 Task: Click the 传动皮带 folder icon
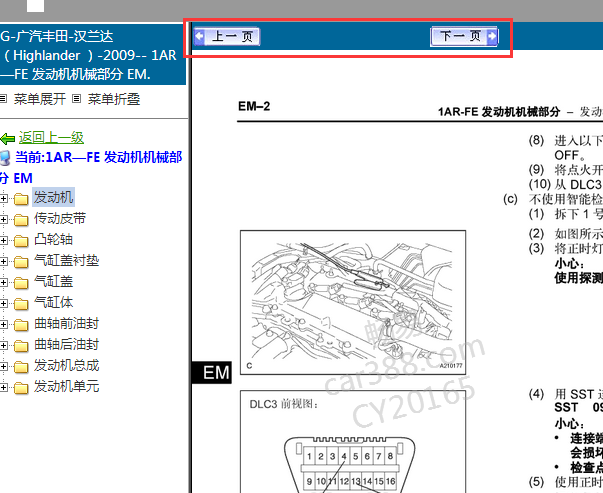click(21, 220)
